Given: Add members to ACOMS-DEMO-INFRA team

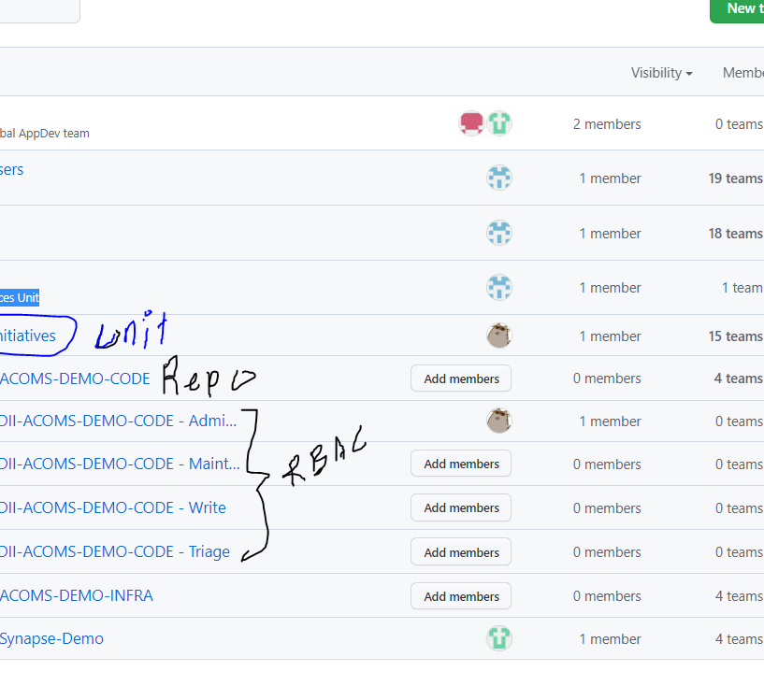Looking at the screenshot, I should [x=460, y=595].
